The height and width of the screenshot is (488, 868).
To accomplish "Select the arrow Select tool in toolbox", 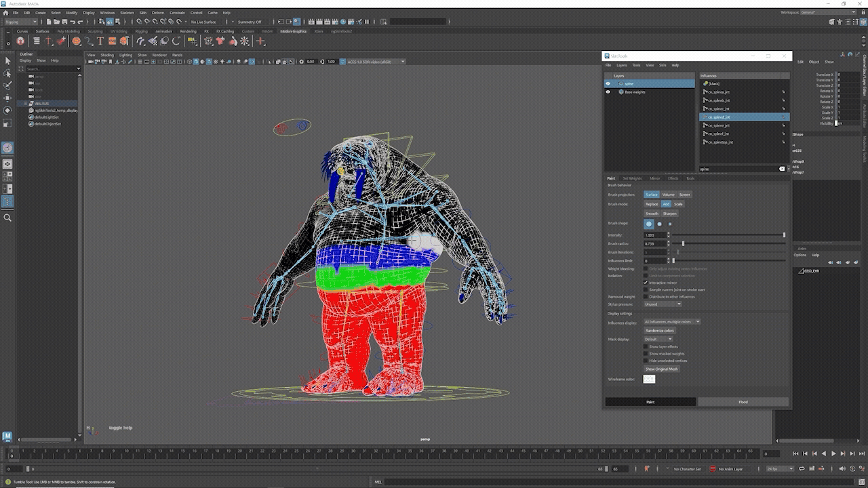I will coord(7,61).
